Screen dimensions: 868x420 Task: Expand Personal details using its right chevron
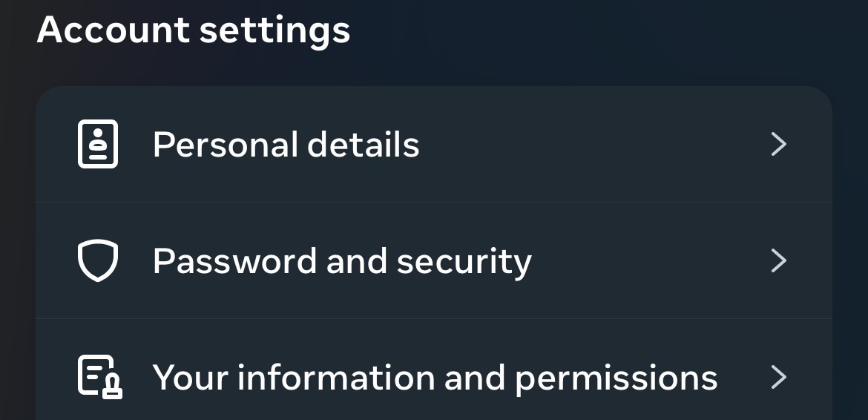click(x=778, y=144)
